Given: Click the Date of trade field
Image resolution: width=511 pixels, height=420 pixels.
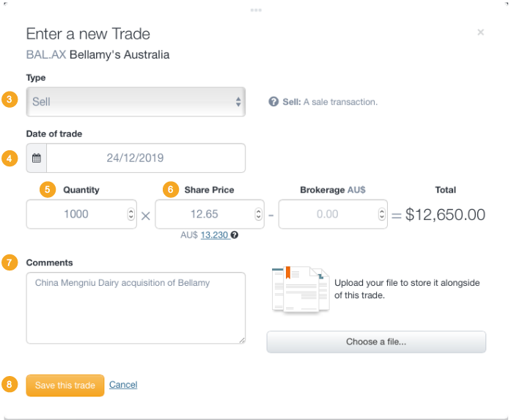Looking at the screenshot, I should 145,158.
